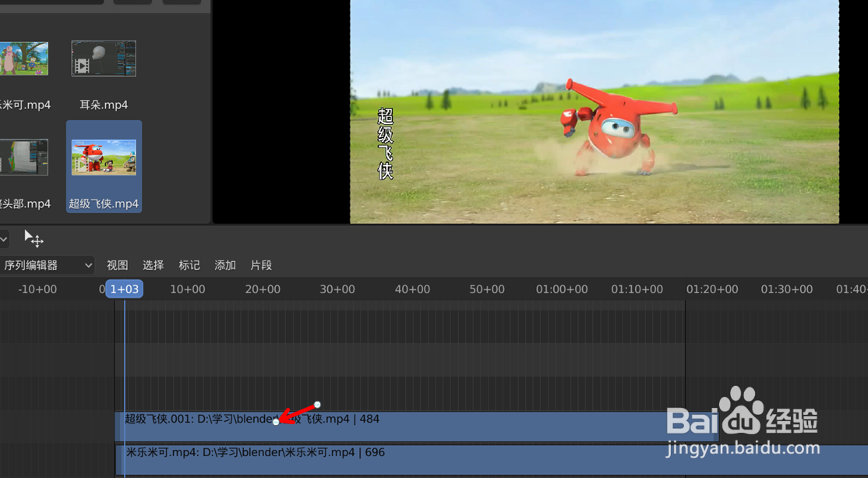
Task: Click the 30+00 mark on timeline ruler
Action: [337, 289]
